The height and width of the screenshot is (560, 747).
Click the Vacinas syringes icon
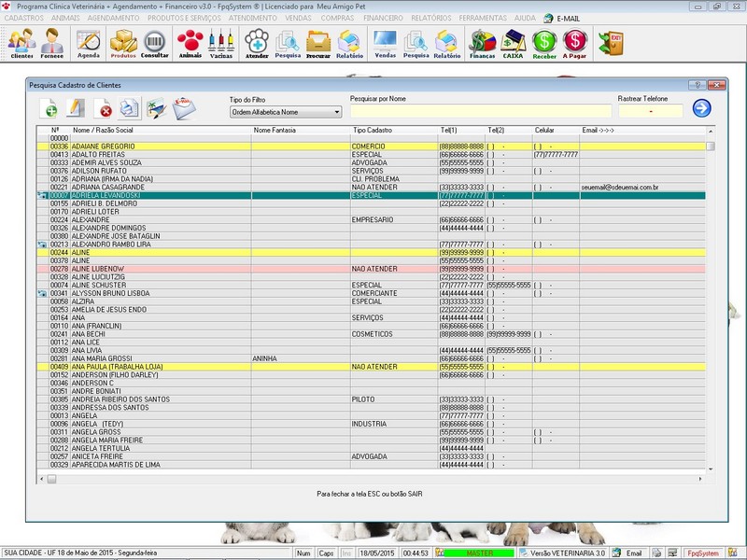pos(221,43)
